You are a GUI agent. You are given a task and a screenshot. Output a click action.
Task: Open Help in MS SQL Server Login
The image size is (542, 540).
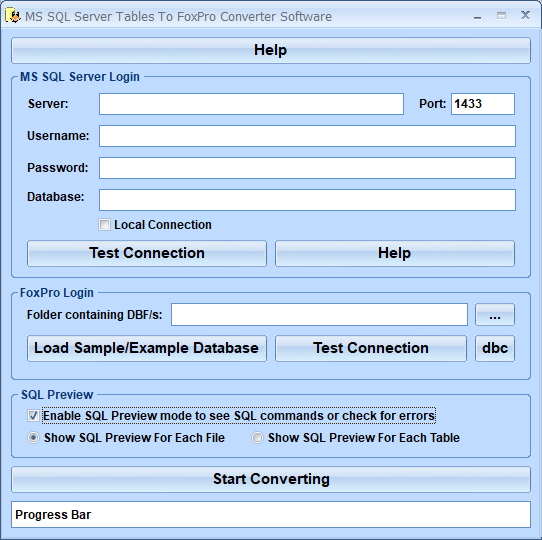[395, 253]
